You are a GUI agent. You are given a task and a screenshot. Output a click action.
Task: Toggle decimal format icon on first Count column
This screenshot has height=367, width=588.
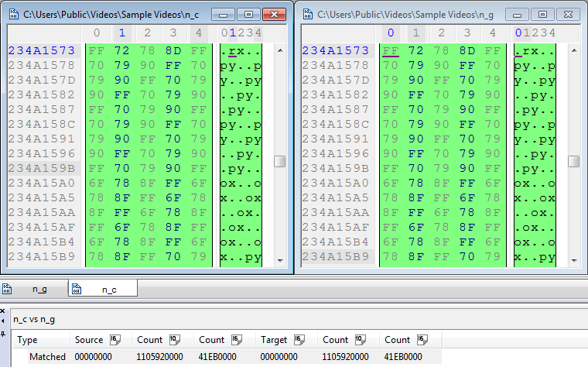click(175, 340)
